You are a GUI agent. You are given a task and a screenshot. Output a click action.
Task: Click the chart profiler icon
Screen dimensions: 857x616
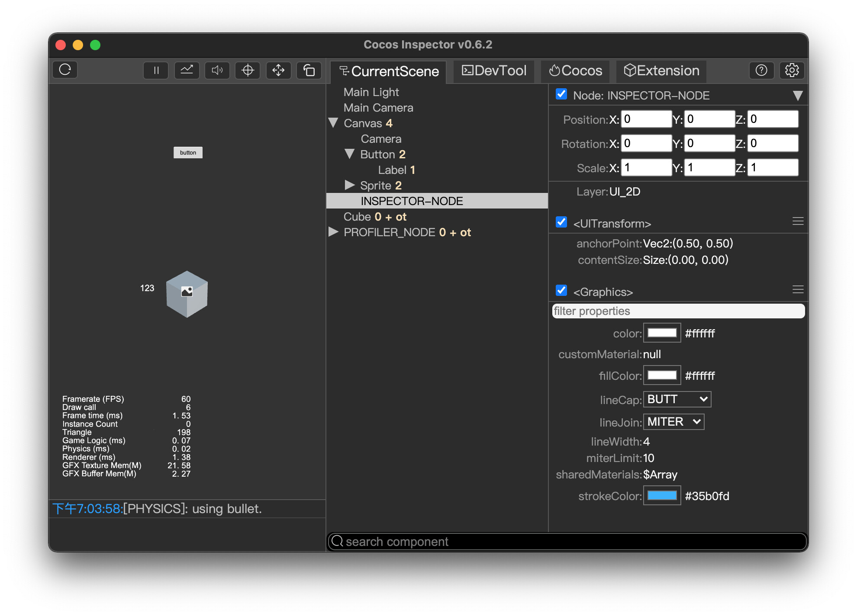coord(187,70)
